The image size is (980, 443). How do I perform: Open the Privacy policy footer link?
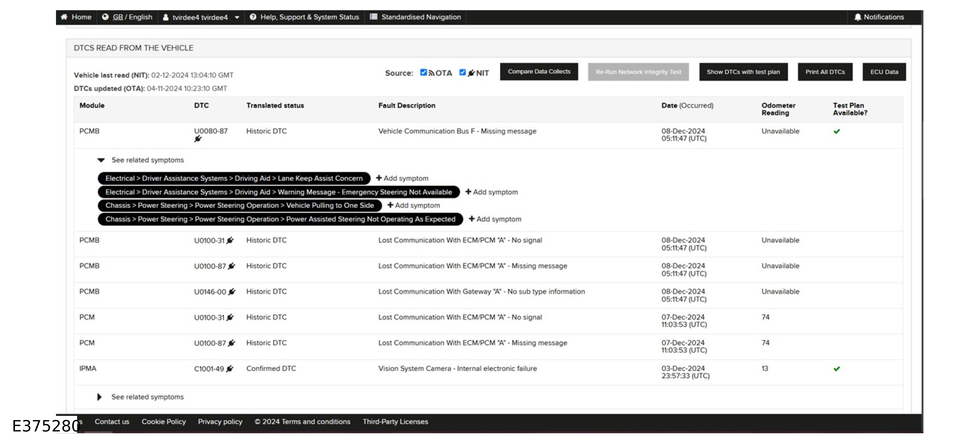220,422
